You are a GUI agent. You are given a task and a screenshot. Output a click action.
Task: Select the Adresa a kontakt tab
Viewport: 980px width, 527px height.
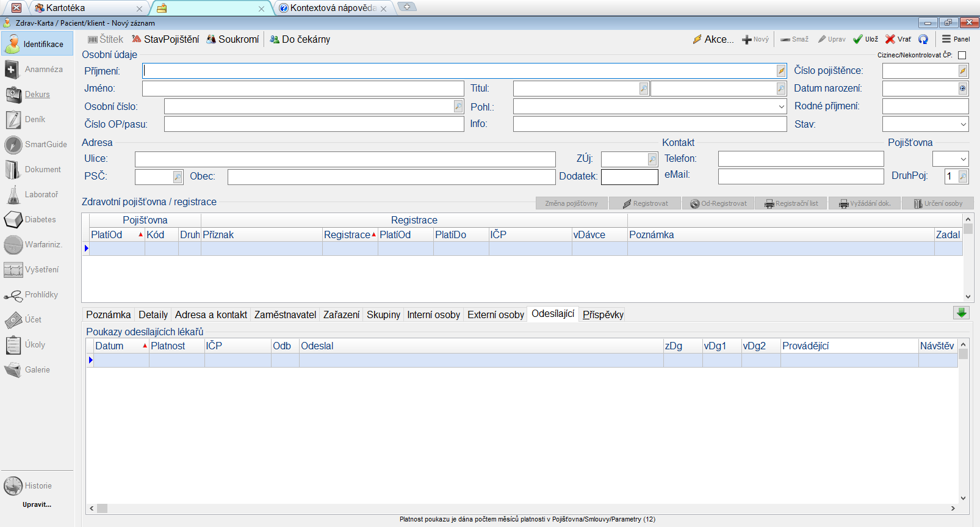pos(211,315)
